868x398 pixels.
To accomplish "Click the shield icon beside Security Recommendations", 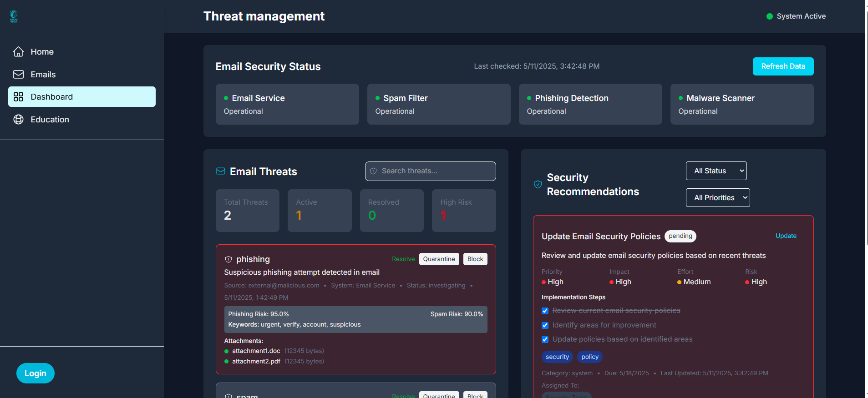I will [x=538, y=184].
